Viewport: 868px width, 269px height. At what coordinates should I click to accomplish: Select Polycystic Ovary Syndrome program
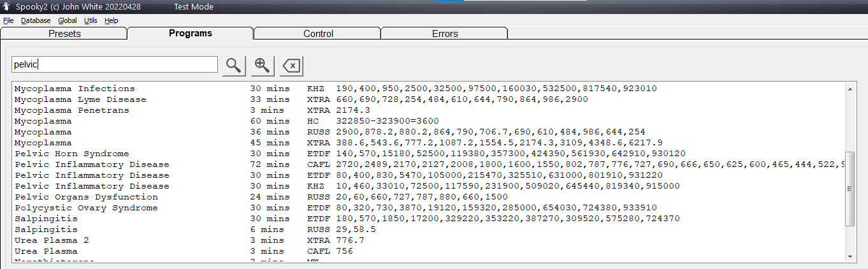coord(86,208)
